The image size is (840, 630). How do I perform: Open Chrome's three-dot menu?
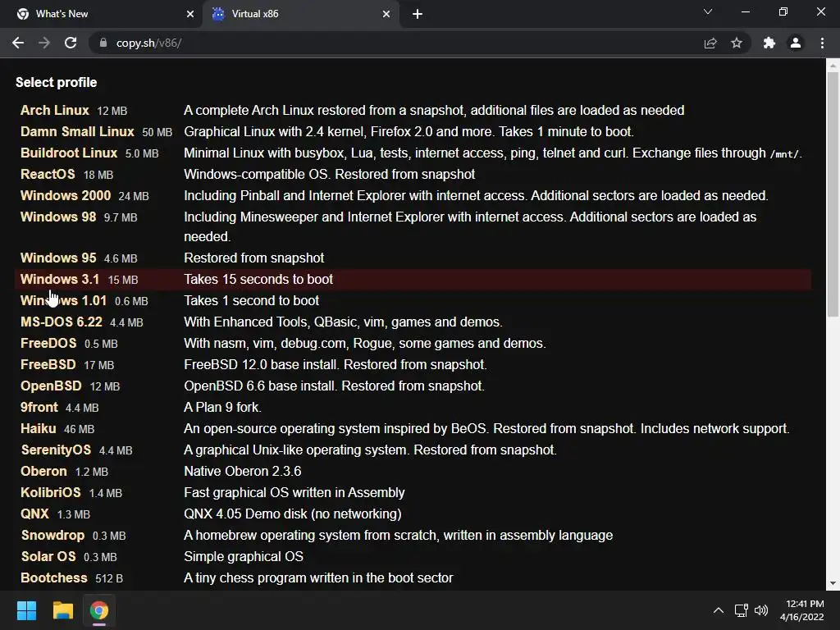tap(822, 43)
